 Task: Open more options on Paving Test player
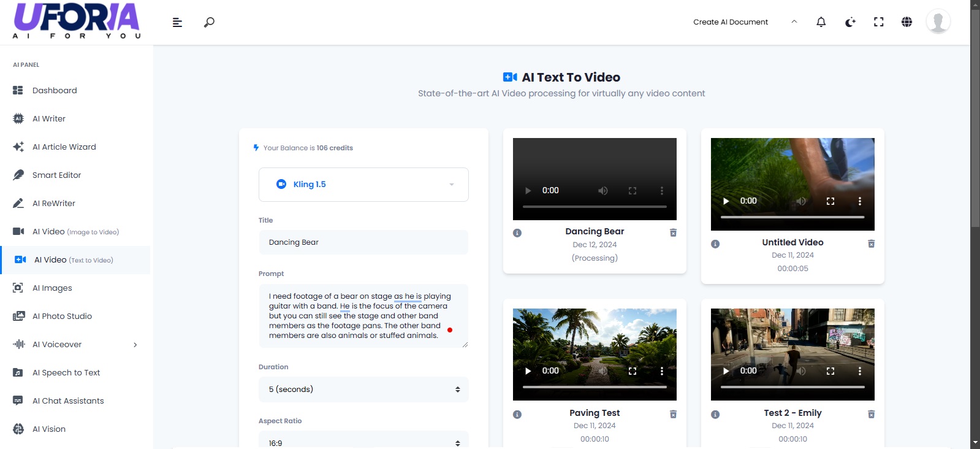click(662, 371)
